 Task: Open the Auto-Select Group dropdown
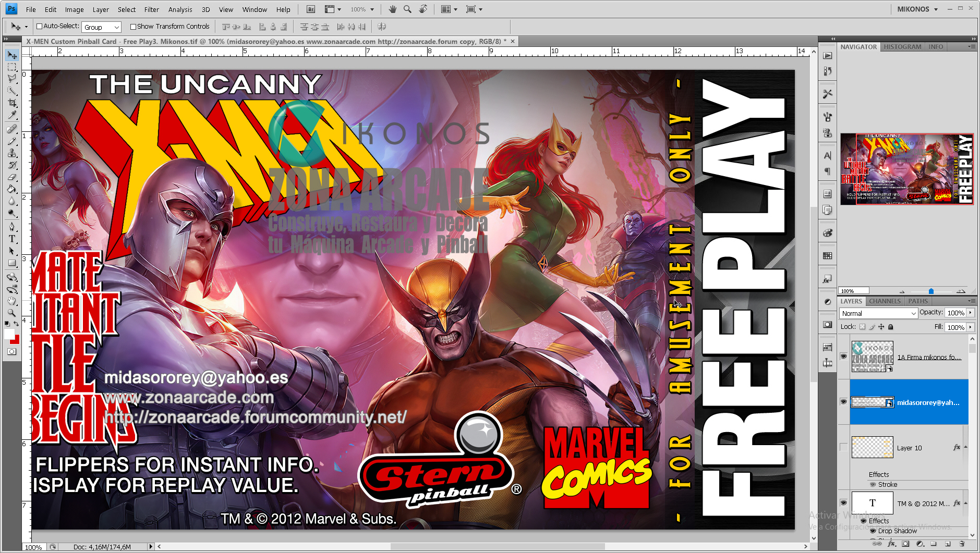(x=101, y=27)
